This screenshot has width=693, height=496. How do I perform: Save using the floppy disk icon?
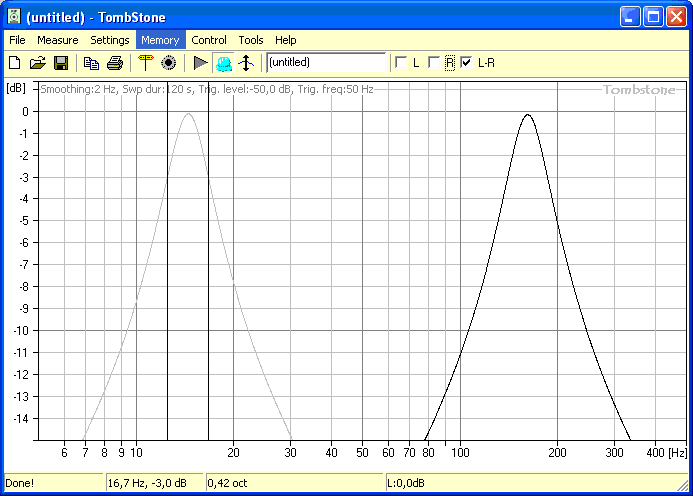tap(61, 63)
